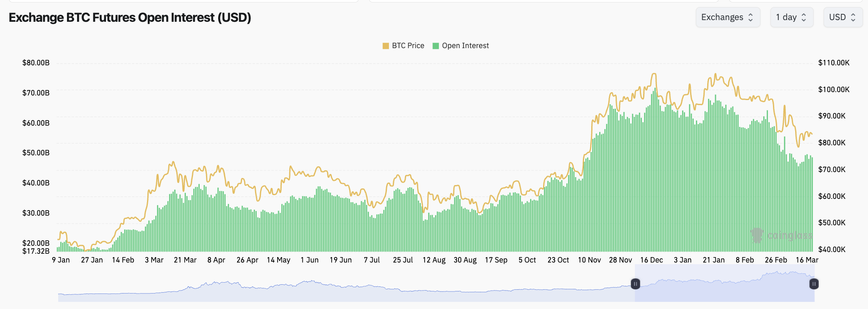Click the $80.00B left axis label
Image resolution: width=868 pixels, height=309 pixels.
click(x=36, y=63)
